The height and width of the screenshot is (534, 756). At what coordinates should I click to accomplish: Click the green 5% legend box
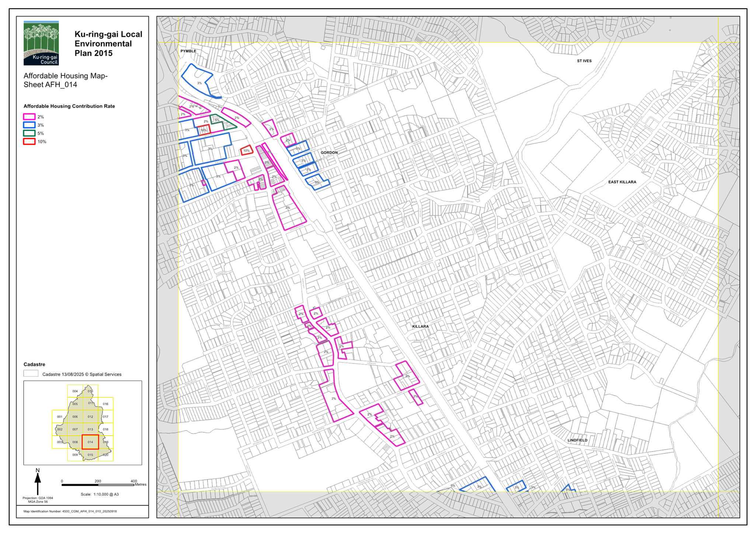29,133
